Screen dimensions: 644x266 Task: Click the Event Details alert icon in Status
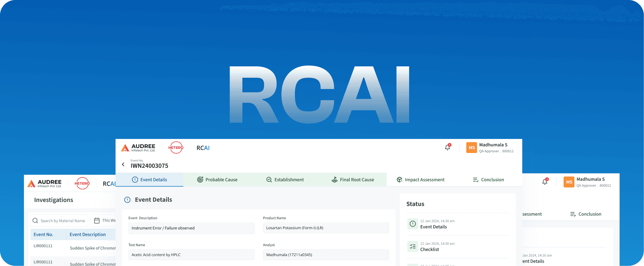pos(413,224)
